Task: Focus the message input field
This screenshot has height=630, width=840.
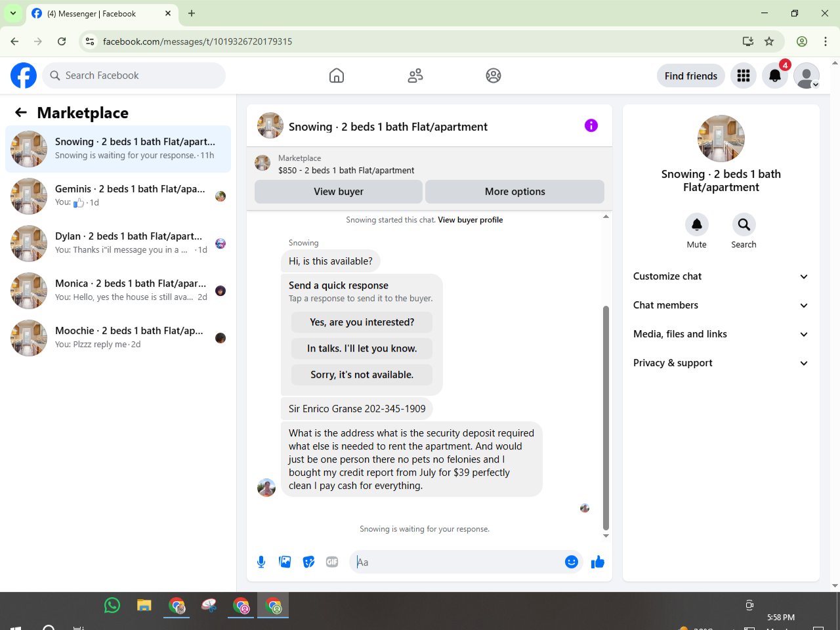Action: tap(458, 562)
